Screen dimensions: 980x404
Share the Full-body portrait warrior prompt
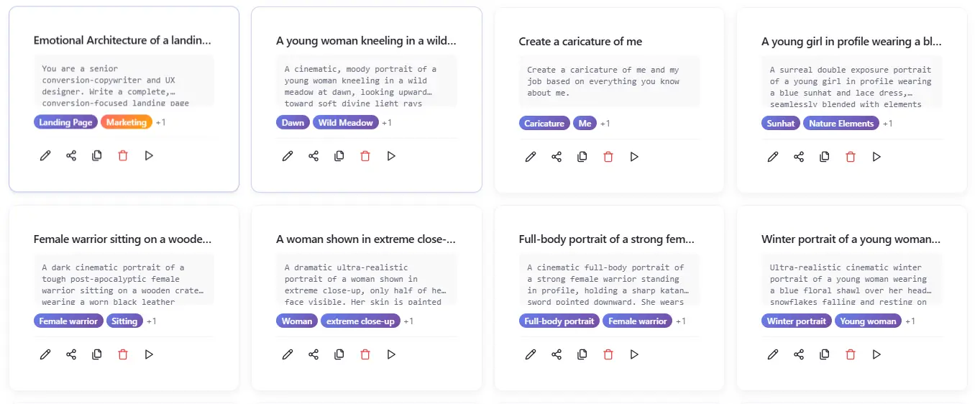(557, 354)
